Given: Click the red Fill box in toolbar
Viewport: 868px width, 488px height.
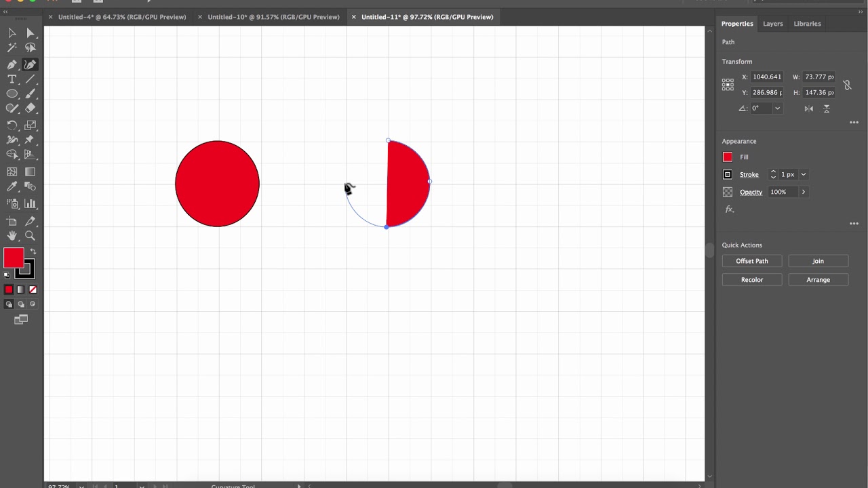Looking at the screenshot, I should [14, 258].
